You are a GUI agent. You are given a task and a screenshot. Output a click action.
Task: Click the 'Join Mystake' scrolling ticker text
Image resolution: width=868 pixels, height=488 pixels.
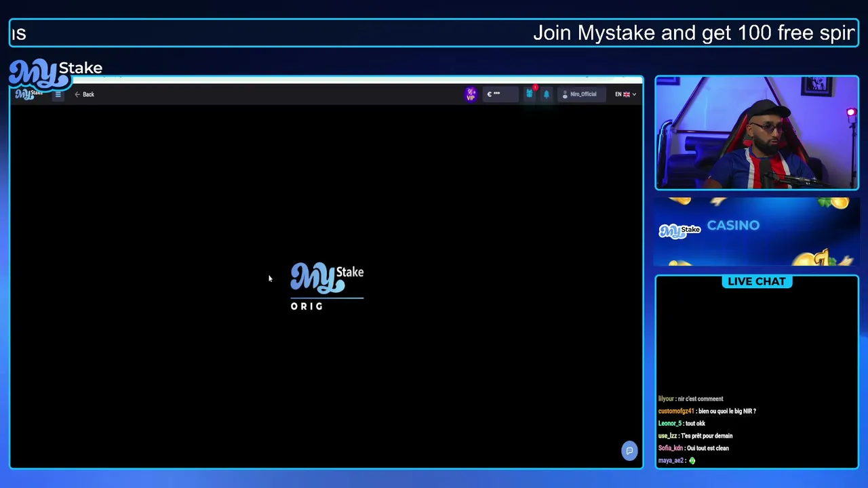(x=693, y=33)
